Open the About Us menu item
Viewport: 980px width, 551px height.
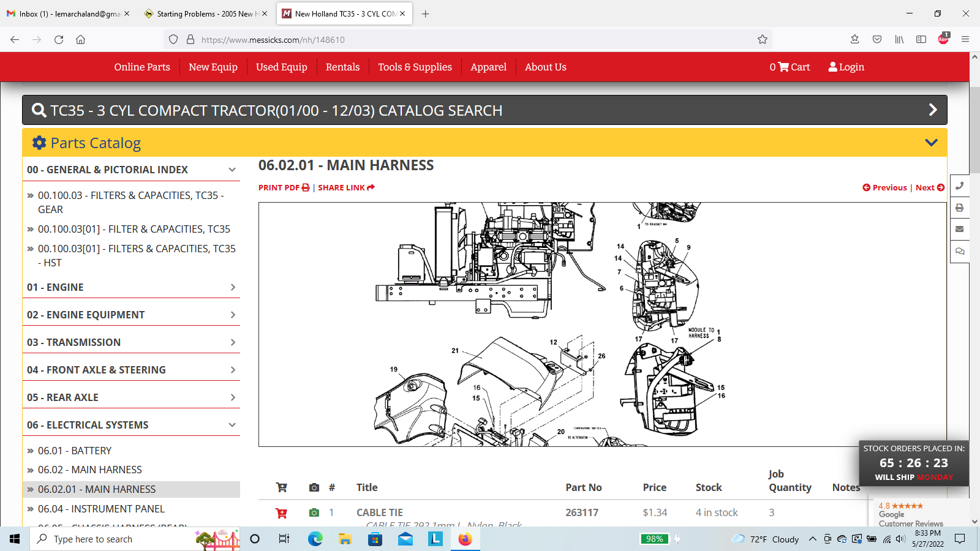point(546,67)
